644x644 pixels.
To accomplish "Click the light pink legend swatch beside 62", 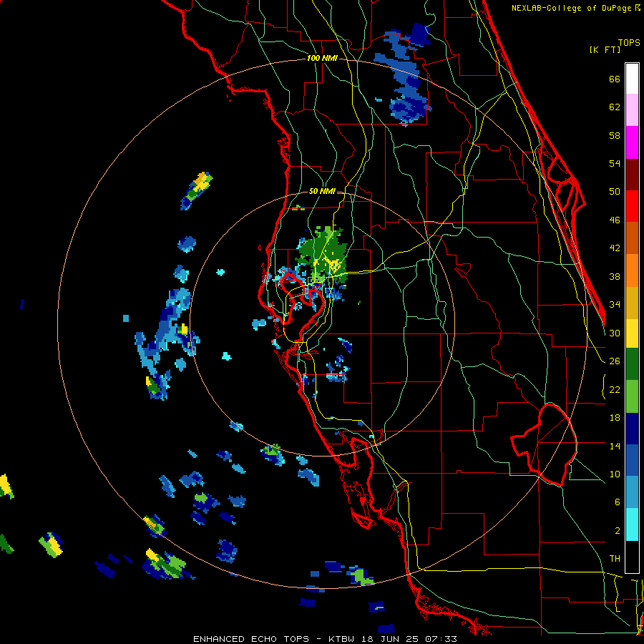I will click(x=632, y=109).
